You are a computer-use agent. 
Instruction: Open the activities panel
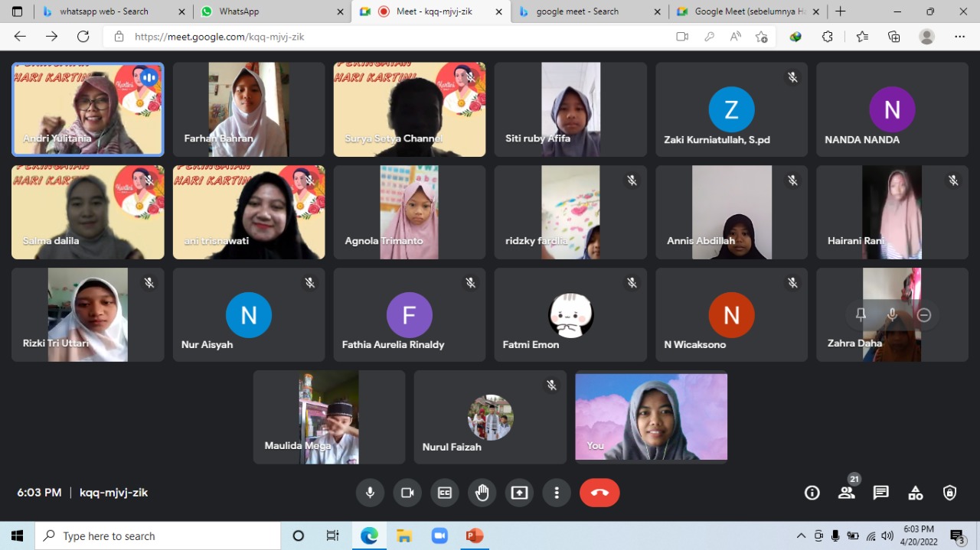(x=915, y=493)
